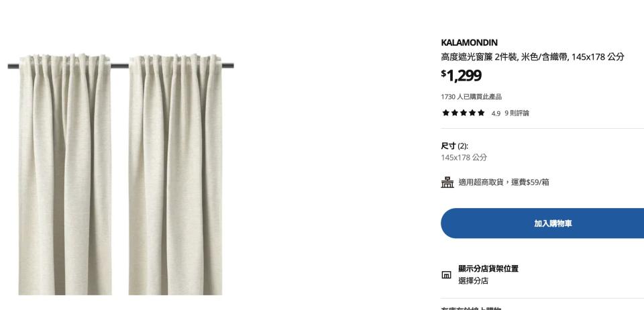Select the 145x178 公分 size option below 尺寸

click(464, 157)
